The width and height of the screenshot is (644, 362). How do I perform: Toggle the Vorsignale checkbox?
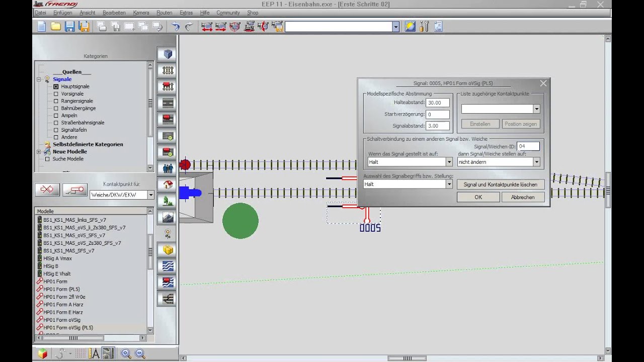pos(56,94)
